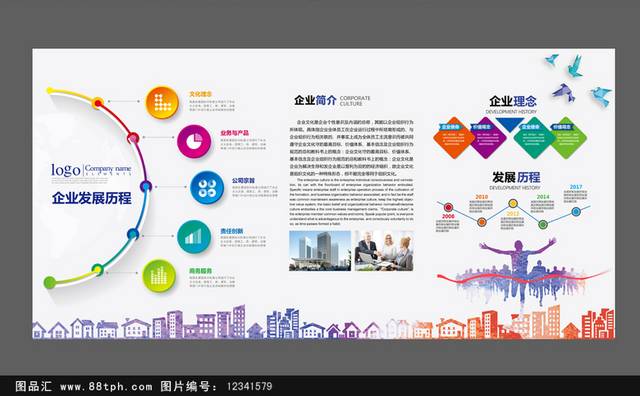Click the teal bar chart circle icon

(x=194, y=237)
